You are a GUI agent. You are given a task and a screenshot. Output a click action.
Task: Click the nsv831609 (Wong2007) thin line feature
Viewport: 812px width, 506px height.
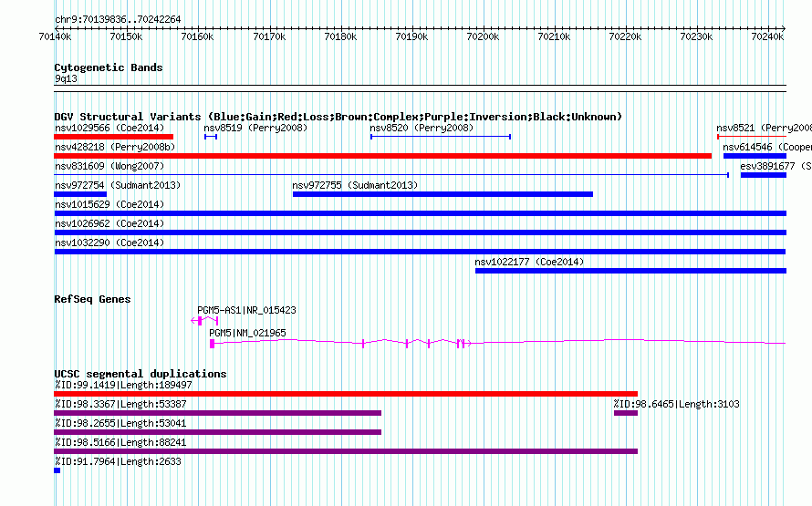391,175
